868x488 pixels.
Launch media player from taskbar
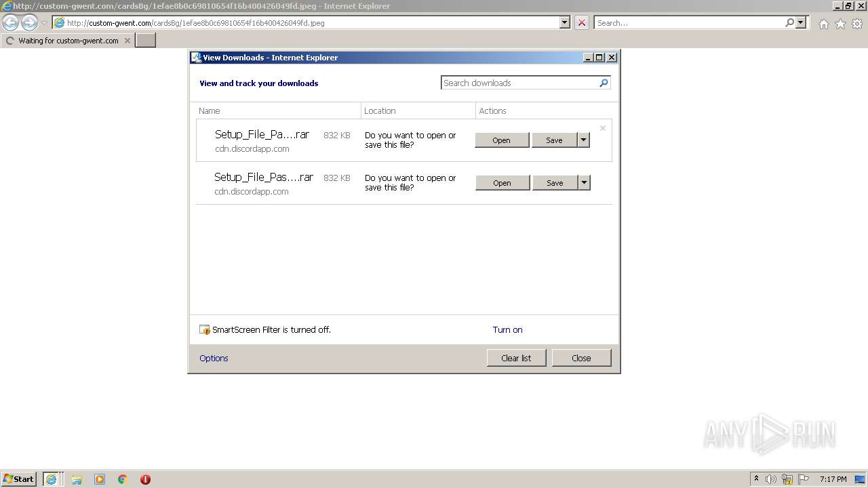(100, 479)
